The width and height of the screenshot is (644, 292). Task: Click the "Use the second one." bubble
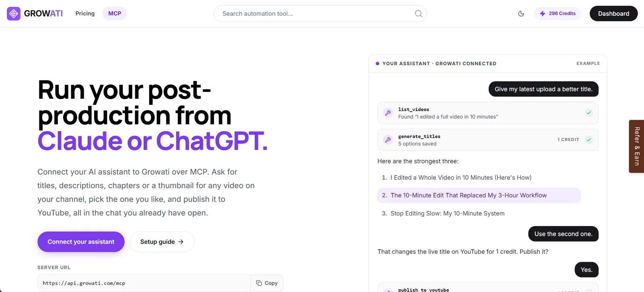click(563, 234)
